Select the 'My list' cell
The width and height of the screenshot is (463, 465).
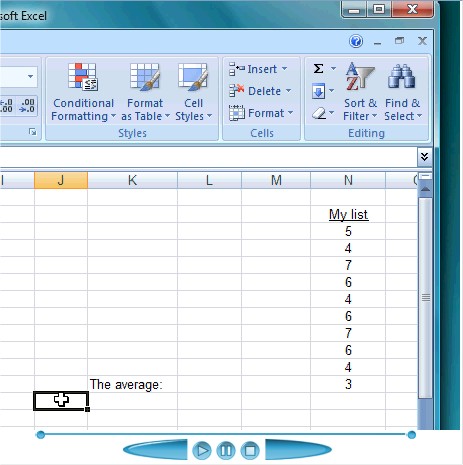pos(348,214)
